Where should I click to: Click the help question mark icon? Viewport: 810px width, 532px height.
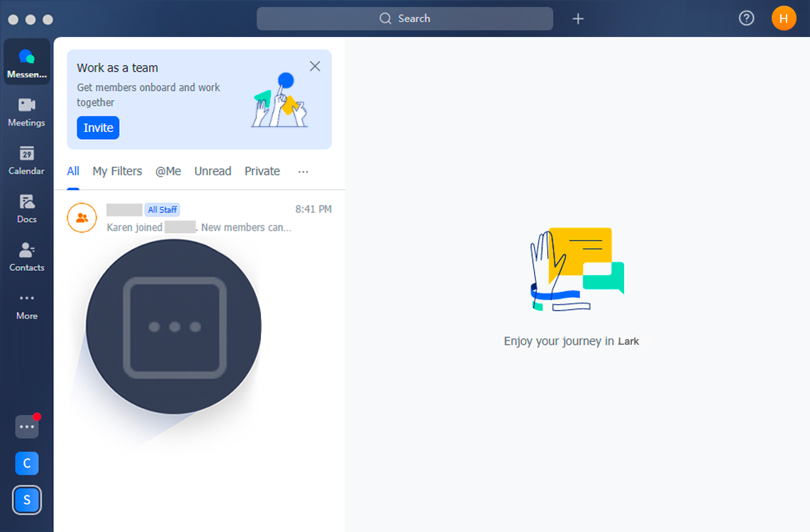click(x=746, y=18)
